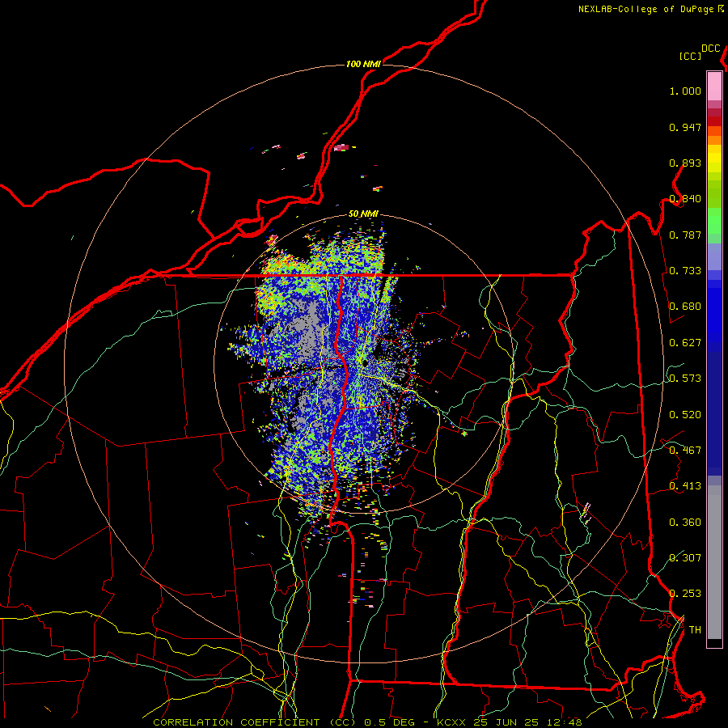
Task: Click the Correlation Coefficient caption at the bottom
Action: (x=367, y=722)
